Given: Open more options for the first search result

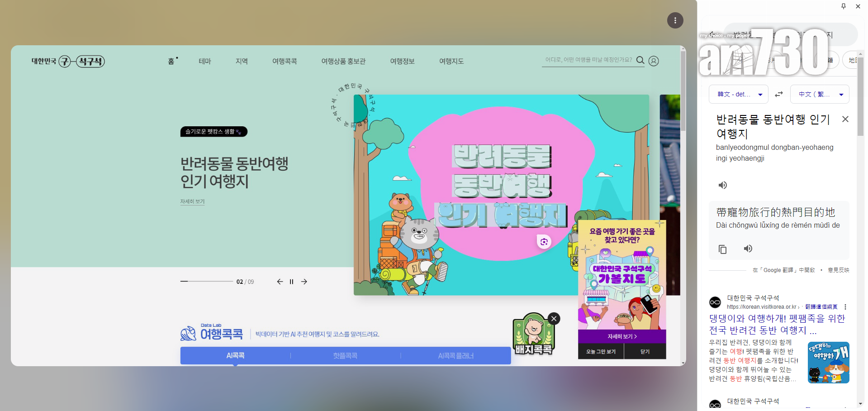Looking at the screenshot, I should coord(845,307).
